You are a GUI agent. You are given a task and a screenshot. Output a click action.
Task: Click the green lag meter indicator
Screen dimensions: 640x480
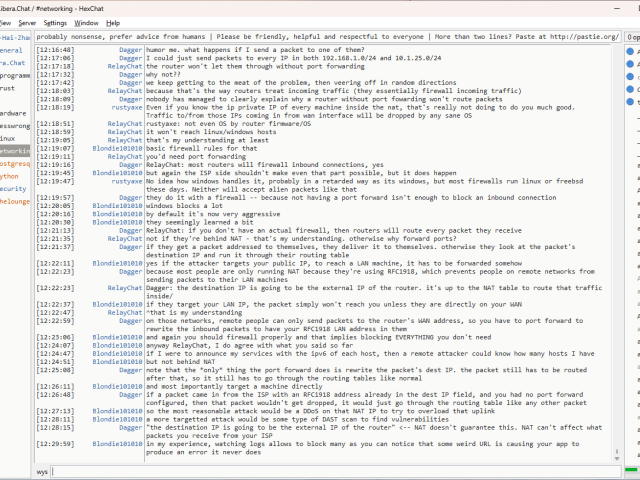[x=632, y=470]
